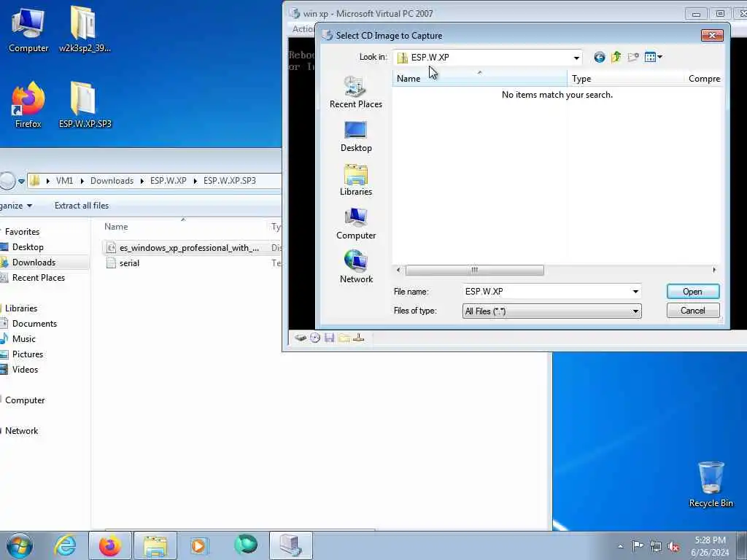The image size is (747, 560).
Task: Expand the Look in folder dropdown
Action: (x=576, y=58)
